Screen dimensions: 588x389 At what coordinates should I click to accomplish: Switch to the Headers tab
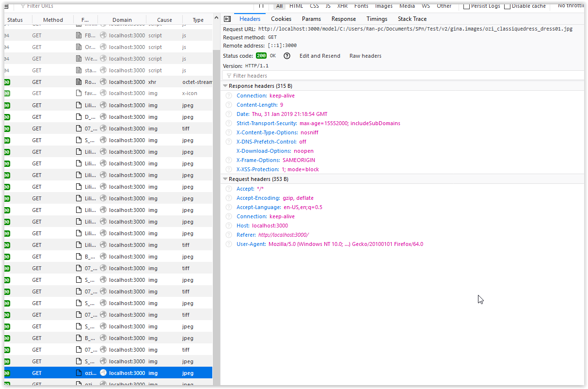point(250,19)
